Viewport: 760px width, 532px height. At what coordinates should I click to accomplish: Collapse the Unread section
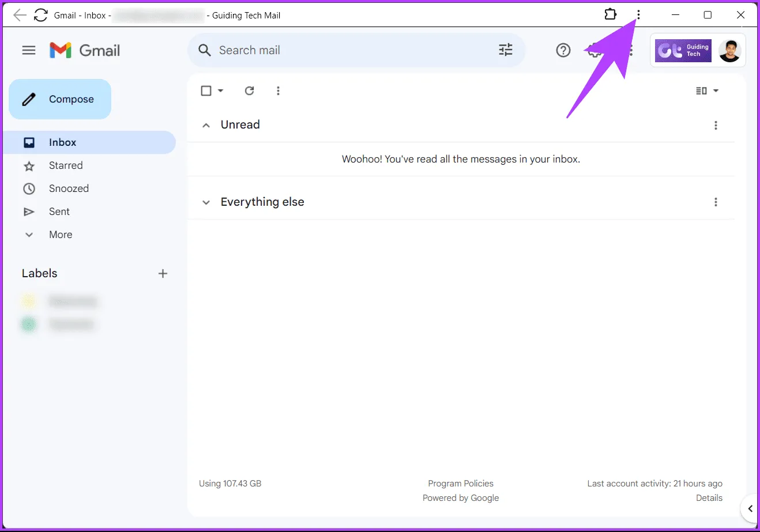tap(206, 125)
